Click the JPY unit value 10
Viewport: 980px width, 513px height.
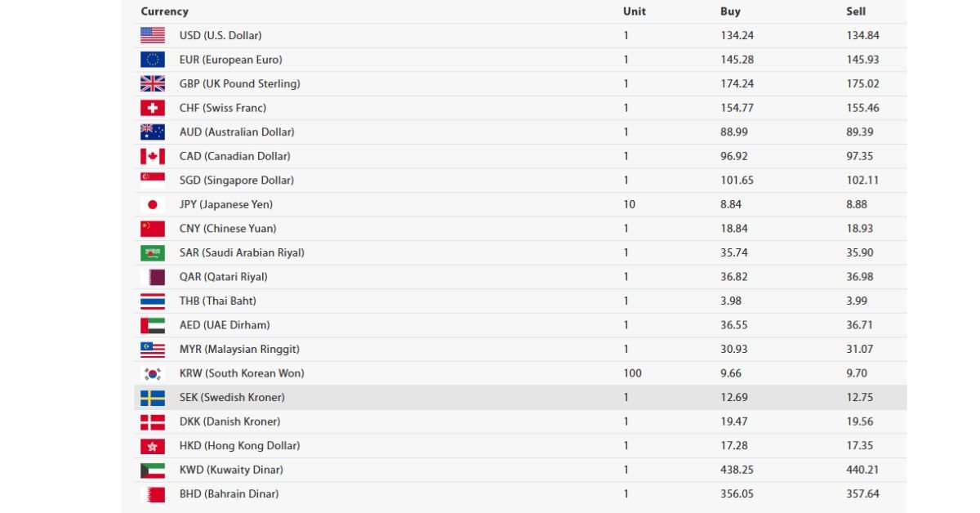(x=629, y=204)
